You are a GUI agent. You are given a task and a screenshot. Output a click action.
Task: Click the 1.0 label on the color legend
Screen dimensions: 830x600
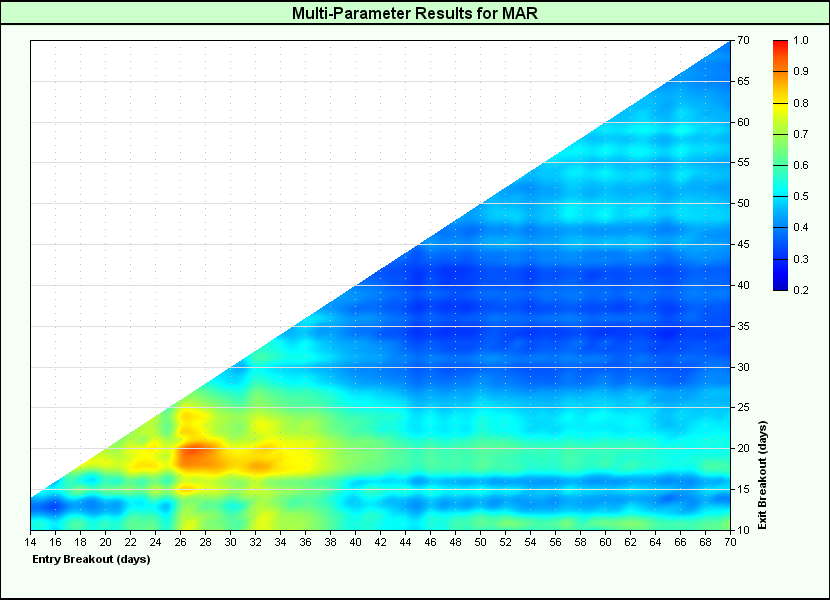pos(801,41)
